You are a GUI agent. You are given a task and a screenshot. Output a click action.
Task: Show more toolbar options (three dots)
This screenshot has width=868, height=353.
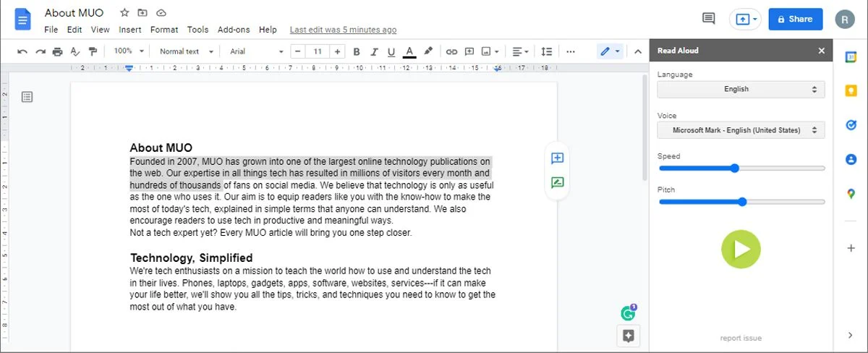[571, 51]
